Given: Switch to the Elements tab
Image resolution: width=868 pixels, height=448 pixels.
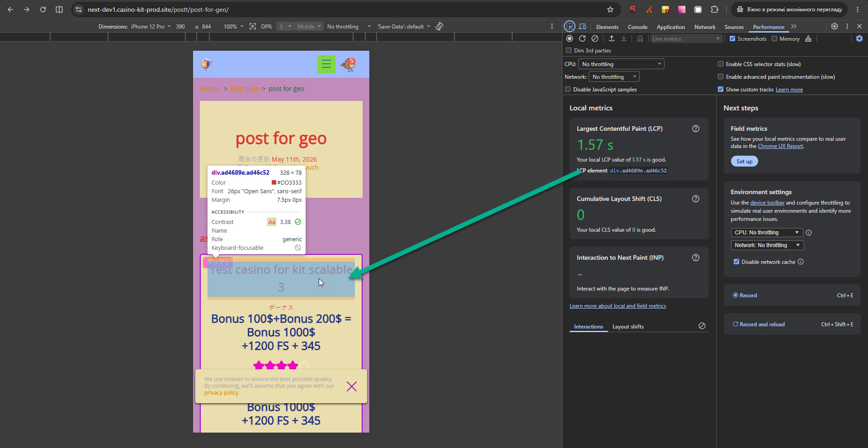Looking at the screenshot, I should [x=607, y=27].
